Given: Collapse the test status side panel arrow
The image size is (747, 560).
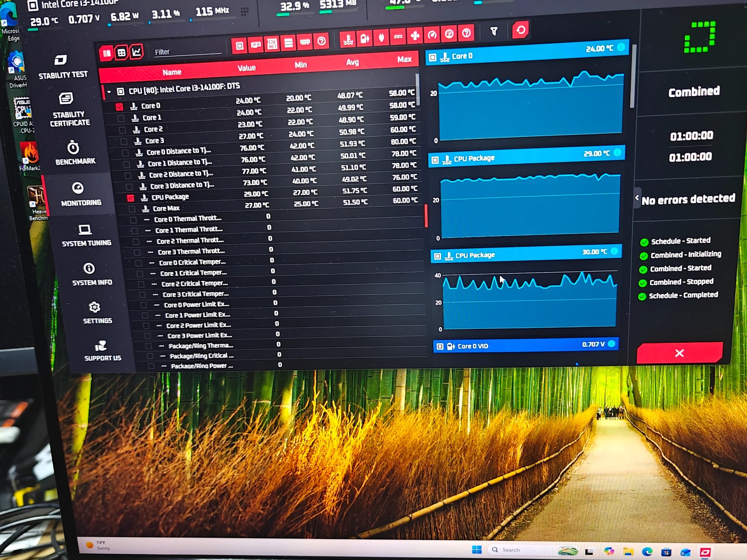Looking at the screenshot, I should (x=637, y=198).
